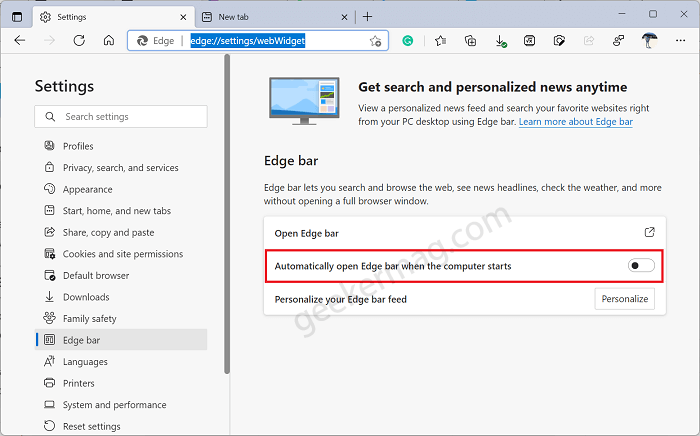Switch to the Settings tab
Screen dimensions: 700x436
(x=114, y=17)
